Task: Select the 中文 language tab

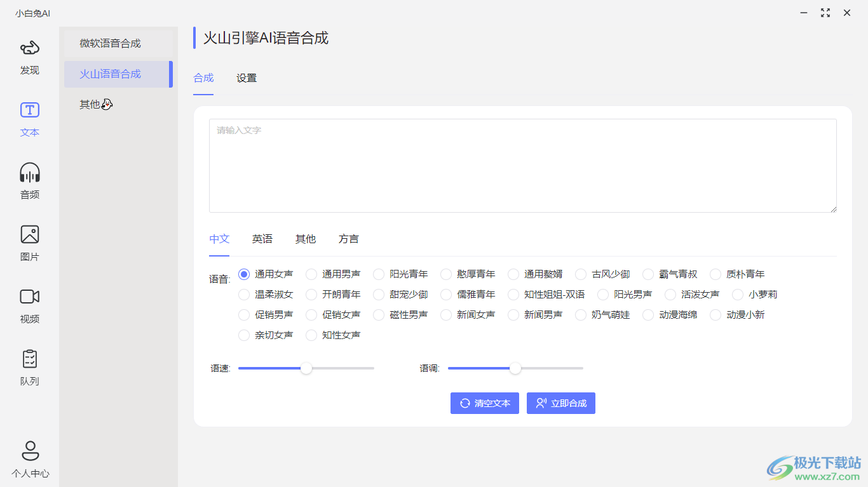Action: click(219, 239)
